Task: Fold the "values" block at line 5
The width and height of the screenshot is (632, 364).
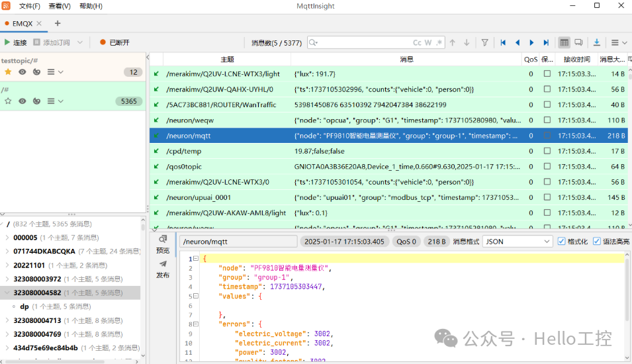Action: click(x=196, y=296)
